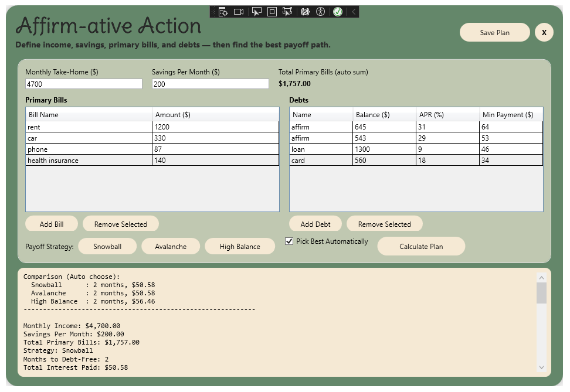Click the Track Focused Element icon
The width and height of the screenshot is (570, 392).
tap(287, 12)
